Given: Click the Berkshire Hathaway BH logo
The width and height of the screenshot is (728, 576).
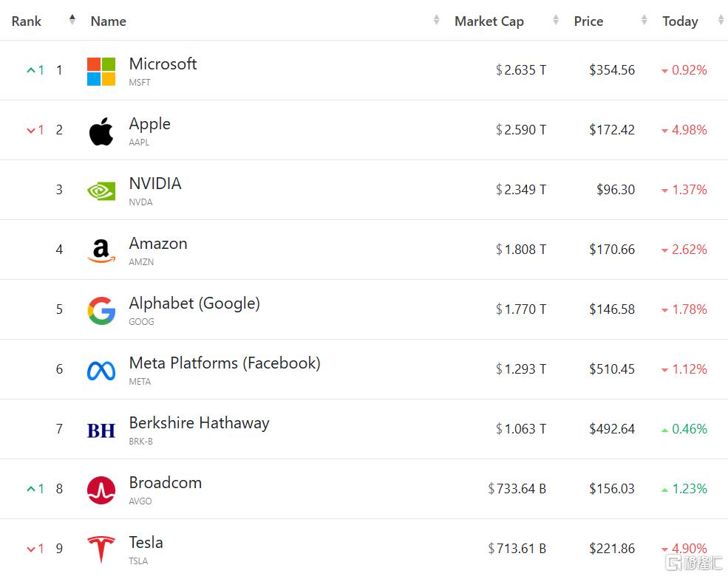Looking at the screenshot, I should pos(101,431).
